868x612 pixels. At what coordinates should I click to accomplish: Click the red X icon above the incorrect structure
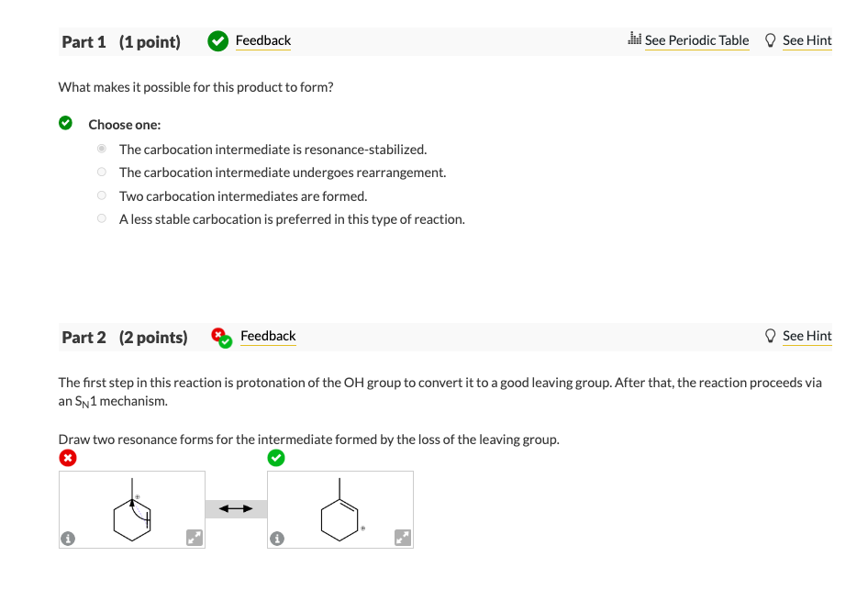click(x=67, y=457)
